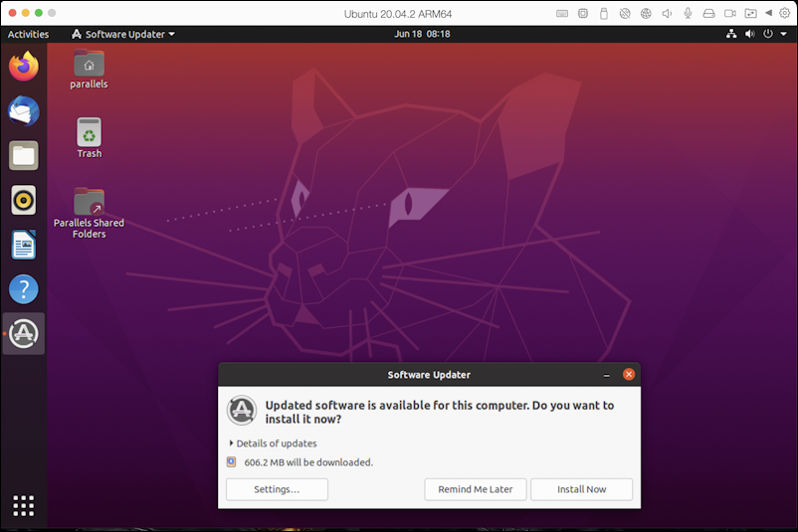
Task: Open the Files manager in the dock
Action: coord(24,156)
